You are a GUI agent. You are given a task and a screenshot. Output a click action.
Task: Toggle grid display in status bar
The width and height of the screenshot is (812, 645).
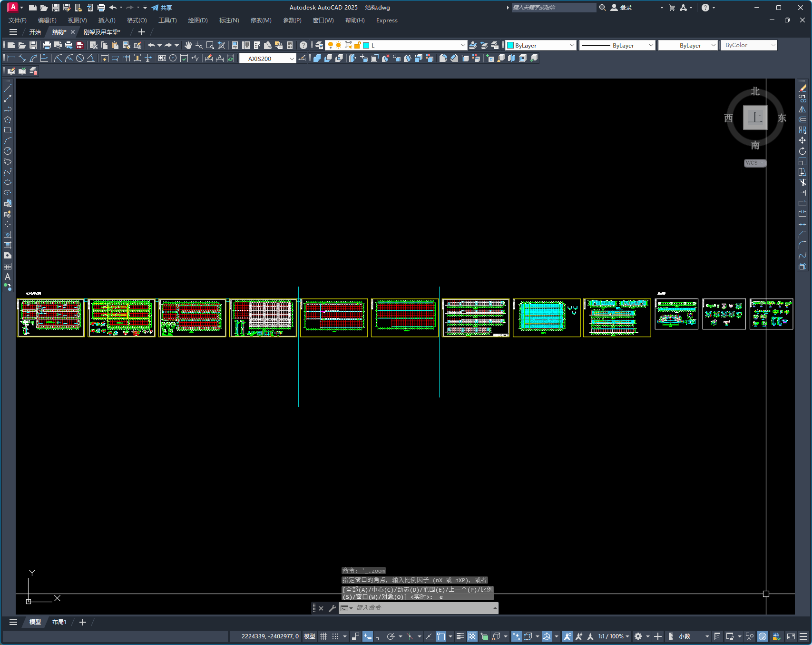tap(323, 636)
